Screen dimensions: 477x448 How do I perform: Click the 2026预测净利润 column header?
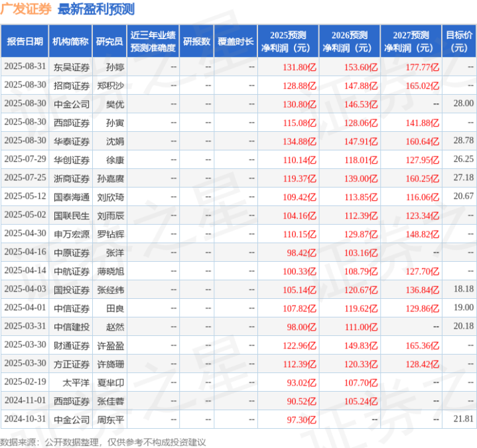[x=350, y=41]
